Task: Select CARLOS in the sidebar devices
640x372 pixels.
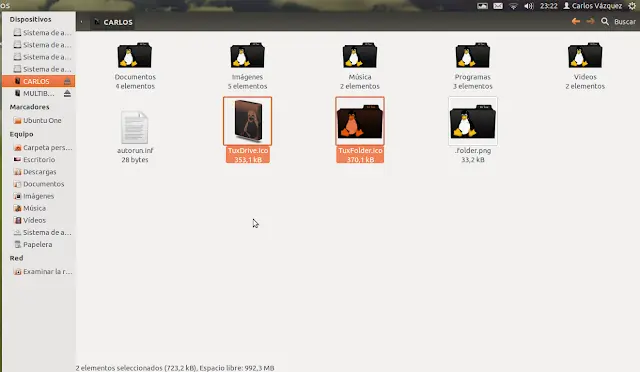Action: (x=38, y=81)
